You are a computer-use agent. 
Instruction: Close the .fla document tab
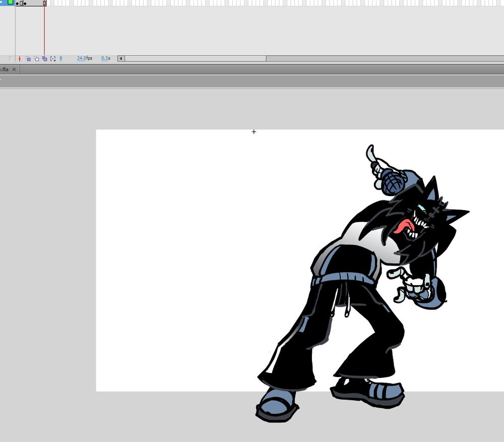14,70
